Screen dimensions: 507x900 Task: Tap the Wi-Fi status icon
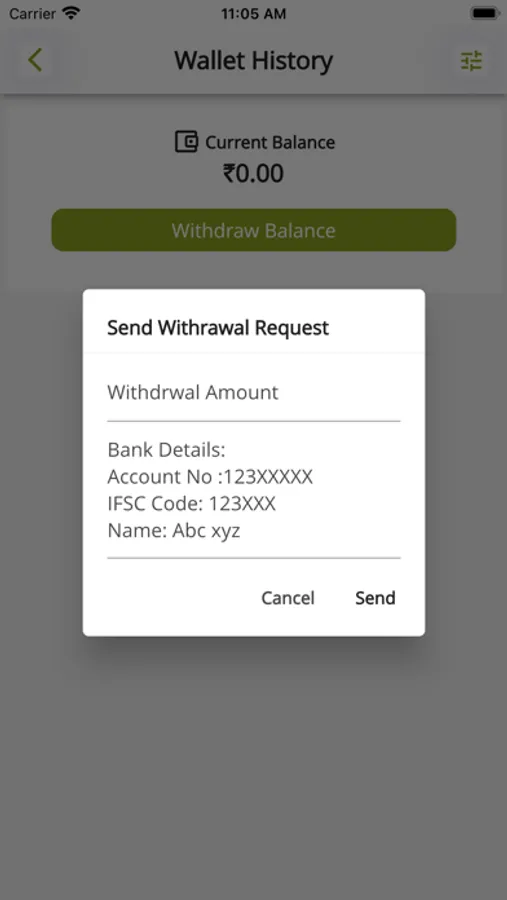click(x=71, y=13)
